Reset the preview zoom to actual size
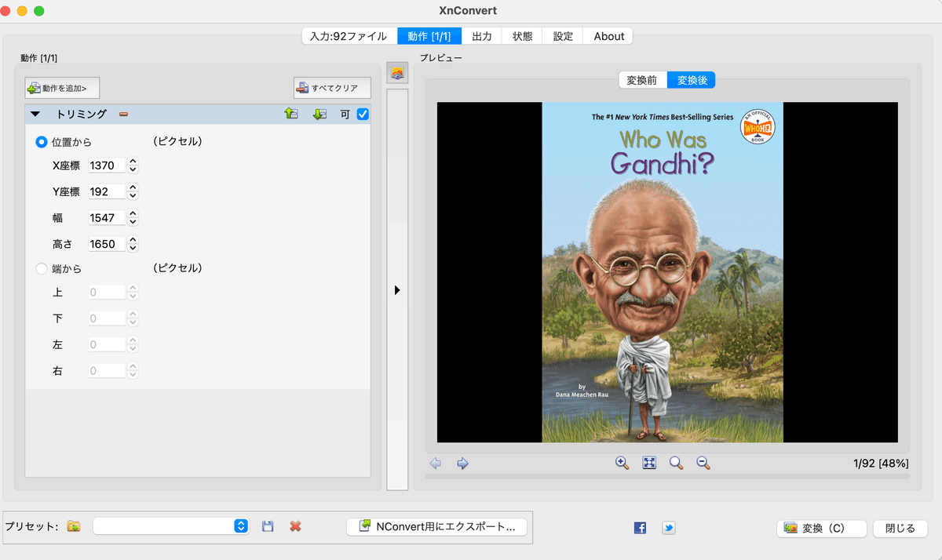 tap(676, 463)
